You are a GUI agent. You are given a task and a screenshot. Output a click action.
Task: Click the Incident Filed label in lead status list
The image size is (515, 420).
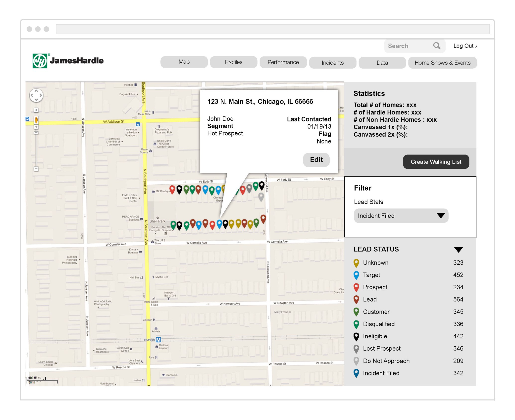381,373
